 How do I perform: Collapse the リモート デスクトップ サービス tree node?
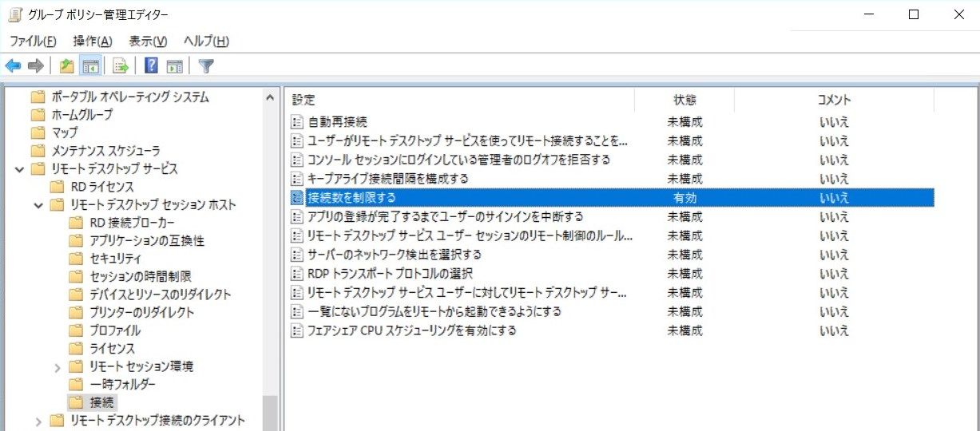pos(19,169)
